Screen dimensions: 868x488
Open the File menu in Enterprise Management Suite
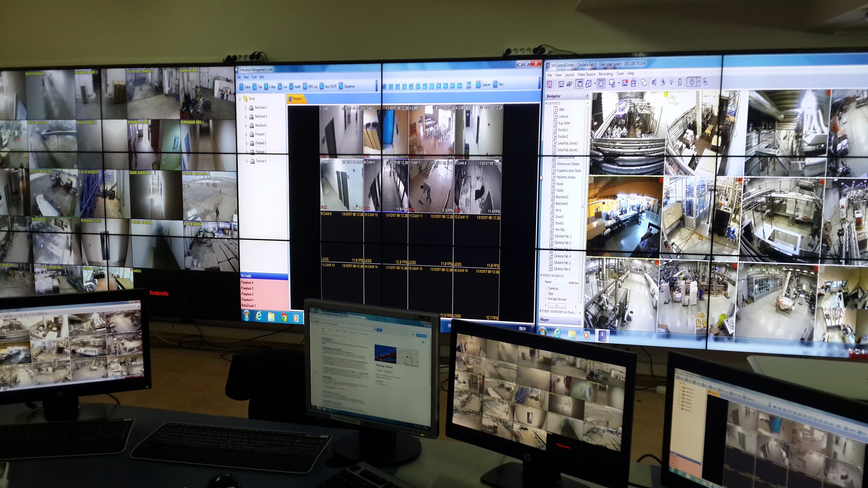click(239, 77)
